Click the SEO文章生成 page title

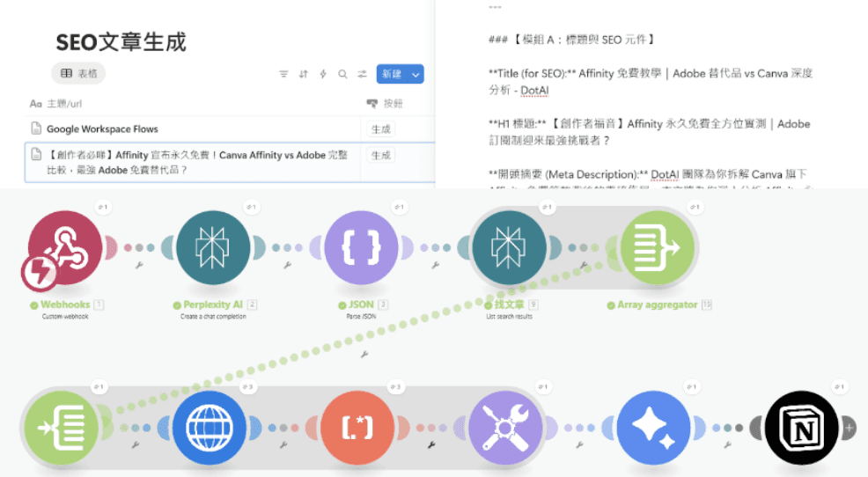click(x=121, y=42)
